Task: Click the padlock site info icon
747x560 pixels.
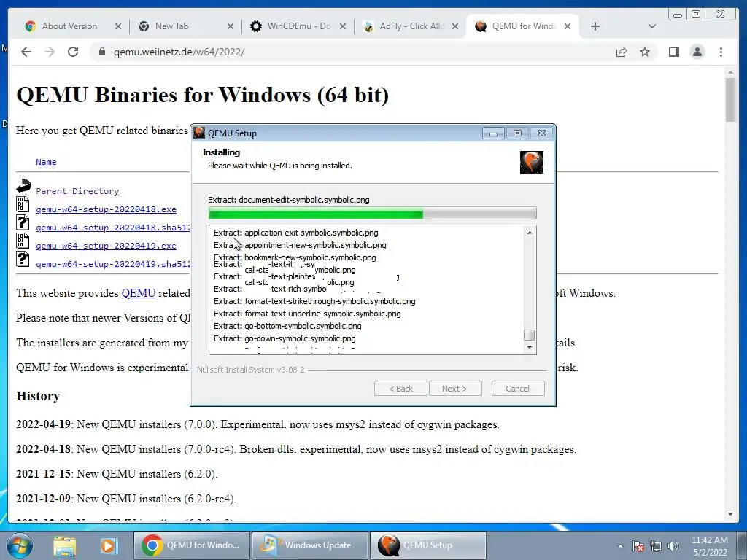Action: [x=102, y=52]
